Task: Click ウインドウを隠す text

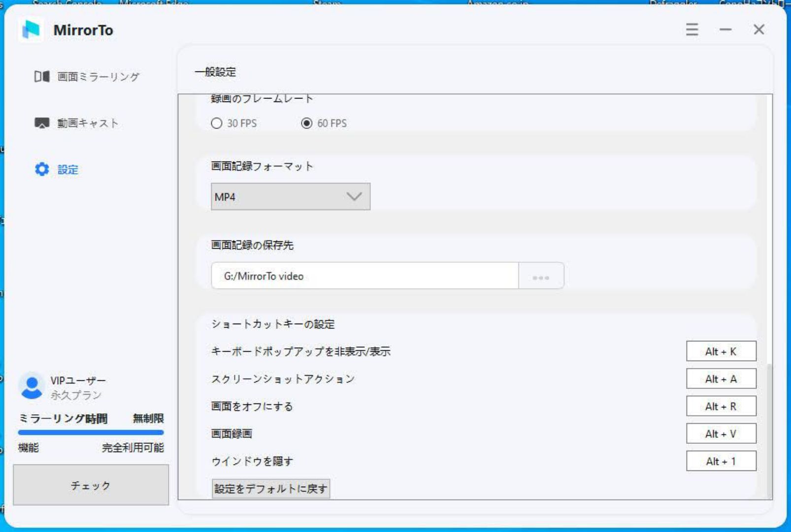Action: (252, 461)
